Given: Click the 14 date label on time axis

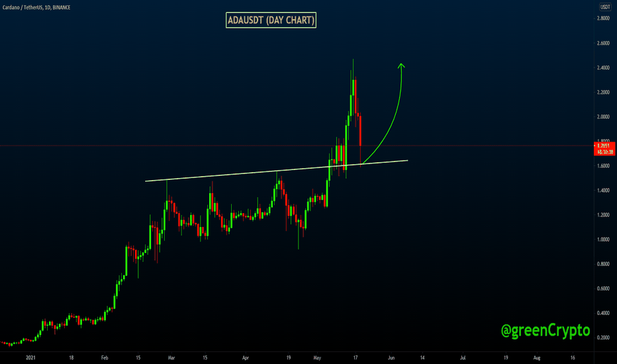Looking at the screenshot, I should pos(422,357).
